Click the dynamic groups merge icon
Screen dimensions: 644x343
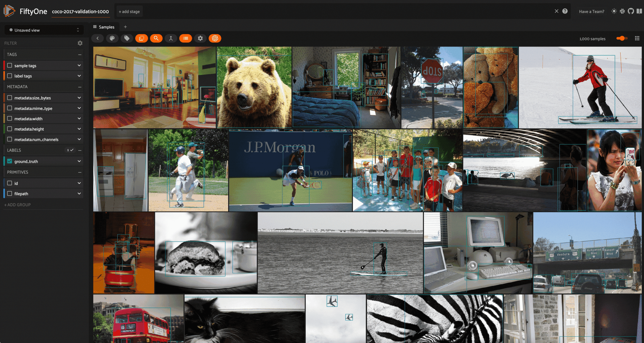click(x=171, y=38)
